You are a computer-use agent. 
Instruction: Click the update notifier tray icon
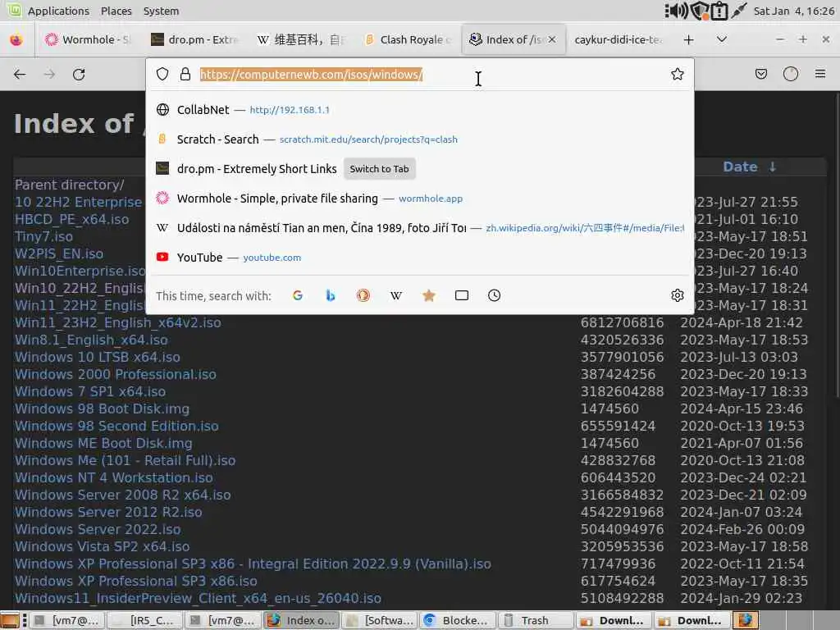click(x=719, y=11)
